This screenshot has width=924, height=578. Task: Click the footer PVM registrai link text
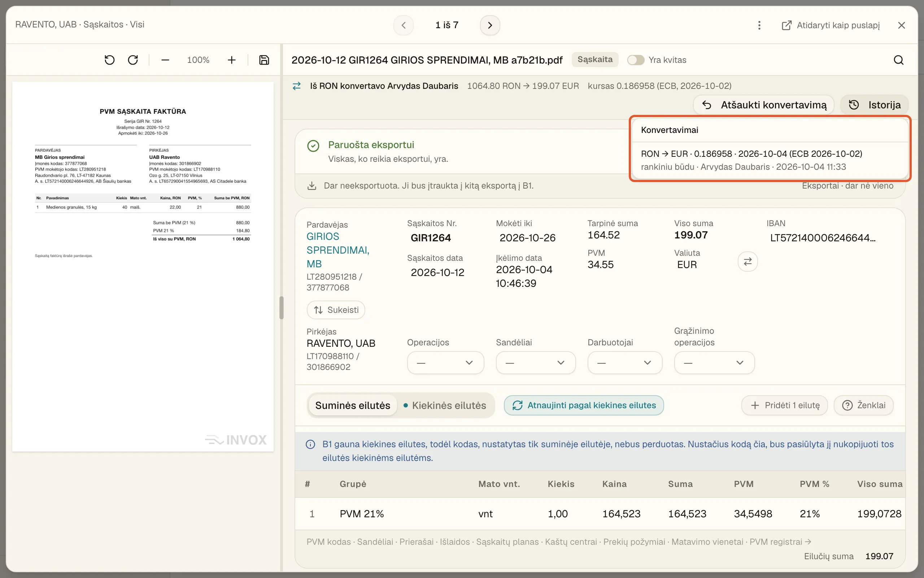780,542
